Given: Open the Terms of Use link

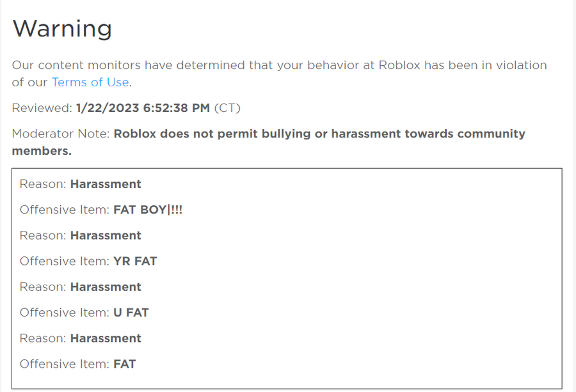Looking at the screenshot, I should pos(90,82).
